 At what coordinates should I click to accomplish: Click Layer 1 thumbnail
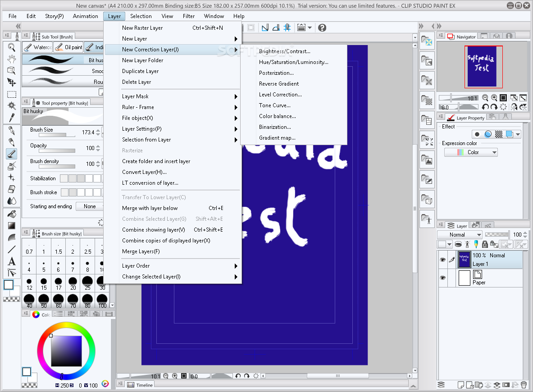pyautogui.click(x=464, y=260)
